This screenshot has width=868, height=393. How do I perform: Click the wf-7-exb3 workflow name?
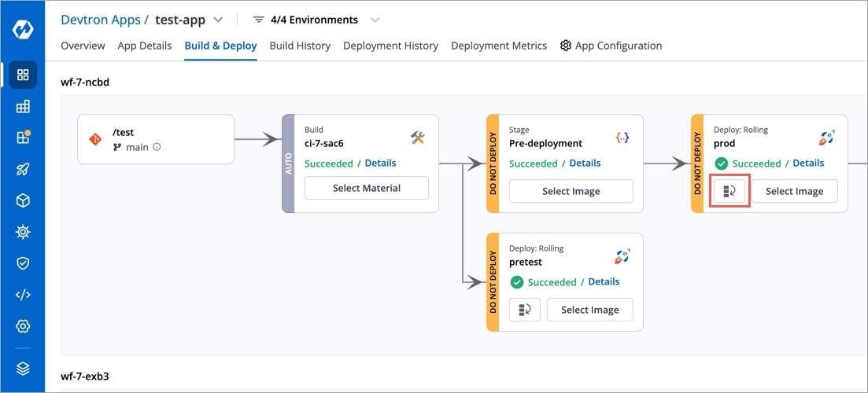(x=85, y=376)
